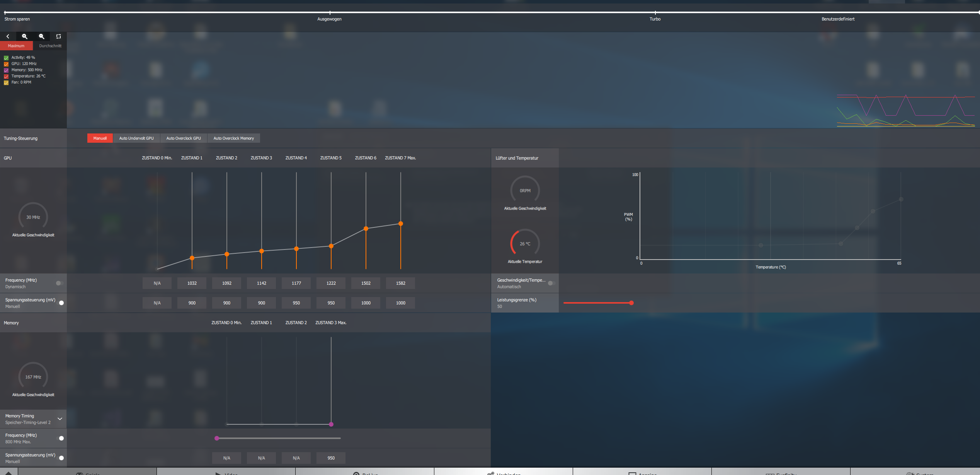Edit State 2 frequency field 1092
The height and width of the screenshot is (475, 980).
[x=227, y=283]
